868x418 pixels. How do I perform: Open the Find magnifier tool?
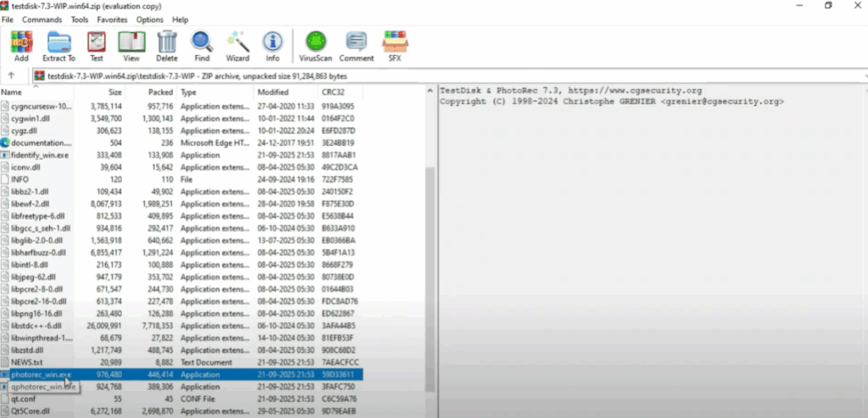click(202, 45)
